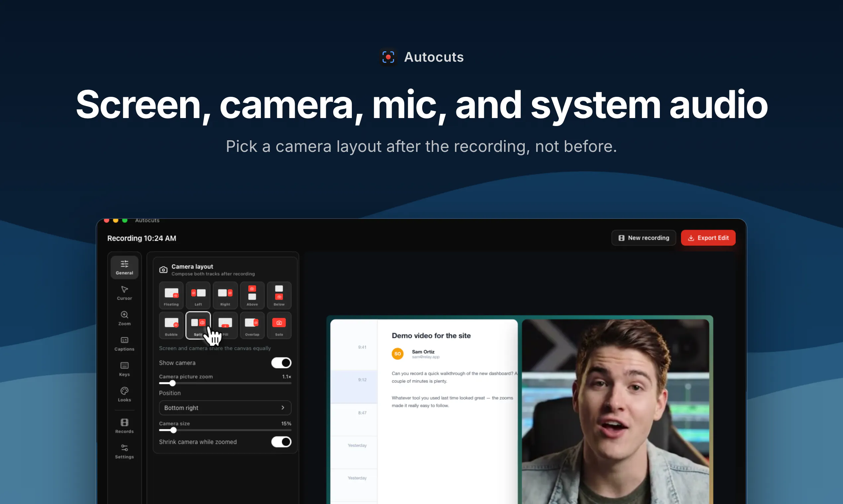Select the Above camera layout

pyautogui.click(x=252, y=295)
